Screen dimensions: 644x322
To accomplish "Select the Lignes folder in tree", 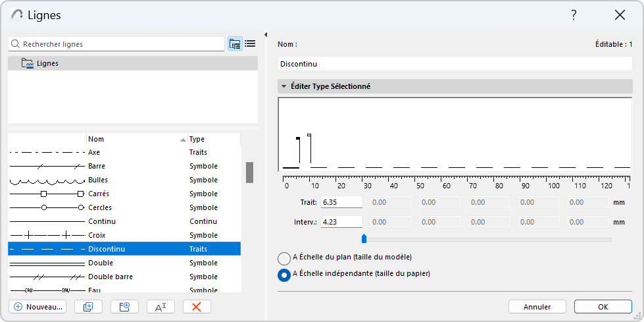I will pos(133,63).
